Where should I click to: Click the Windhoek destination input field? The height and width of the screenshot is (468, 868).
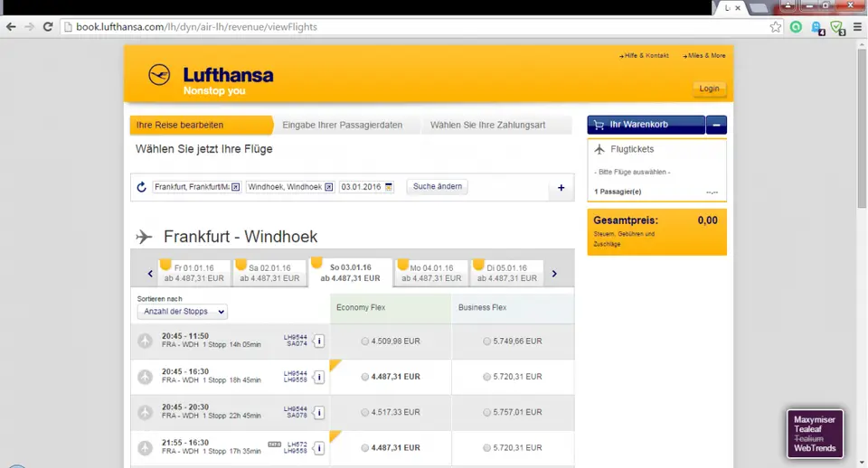[290, 187]
